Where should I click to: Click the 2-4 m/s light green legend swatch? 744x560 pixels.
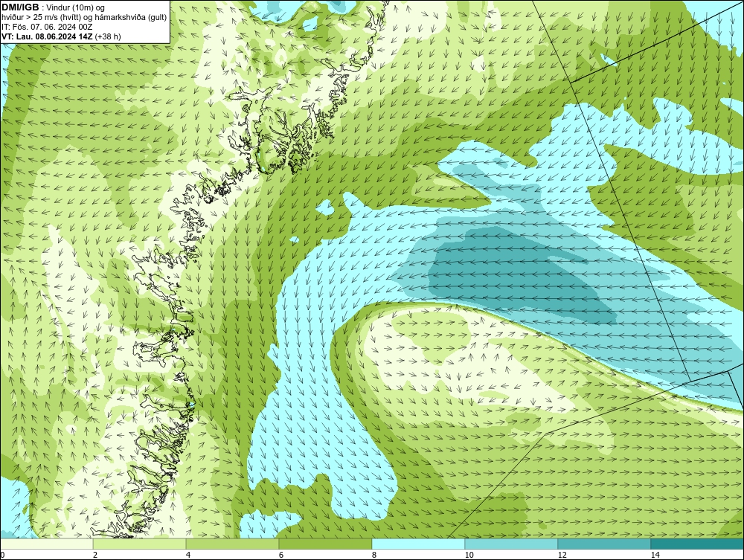point(140,544)
